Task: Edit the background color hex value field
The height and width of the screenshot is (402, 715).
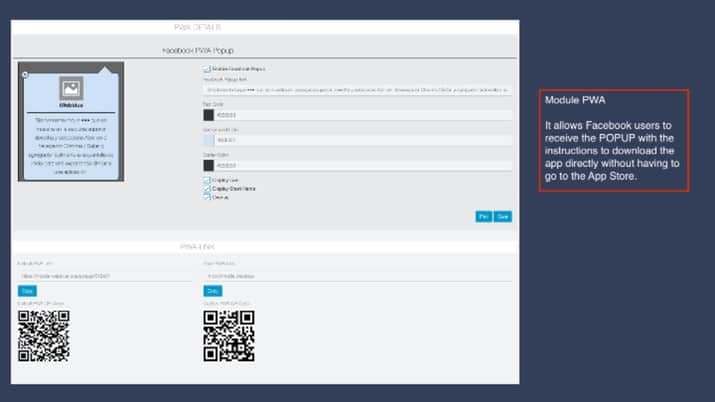Action: (363, 140)
